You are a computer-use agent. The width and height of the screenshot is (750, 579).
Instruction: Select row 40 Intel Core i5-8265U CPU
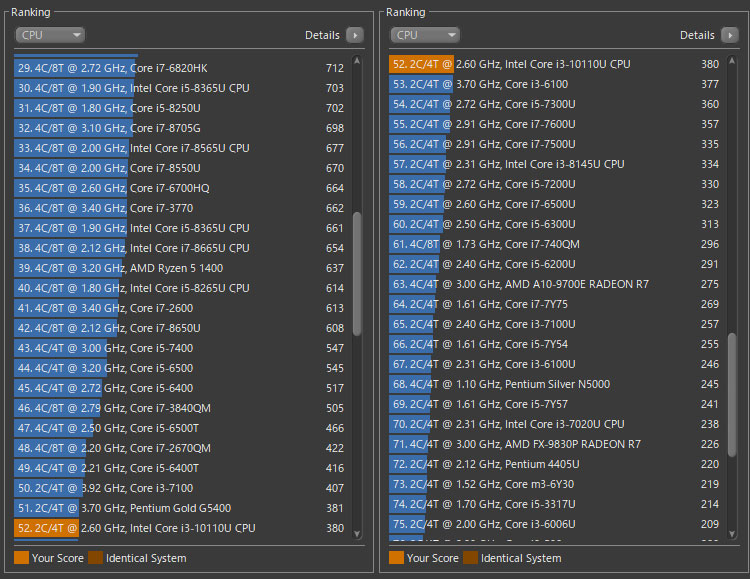tap(182, 288)
